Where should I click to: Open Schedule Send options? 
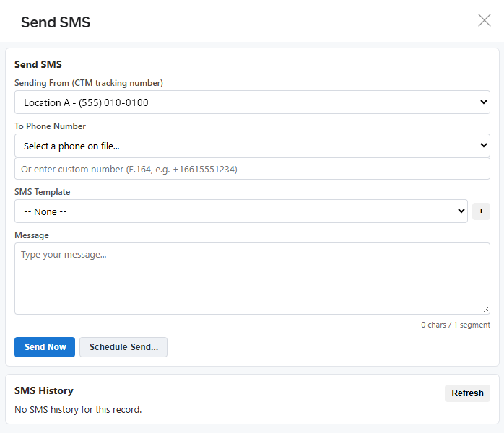123,347
